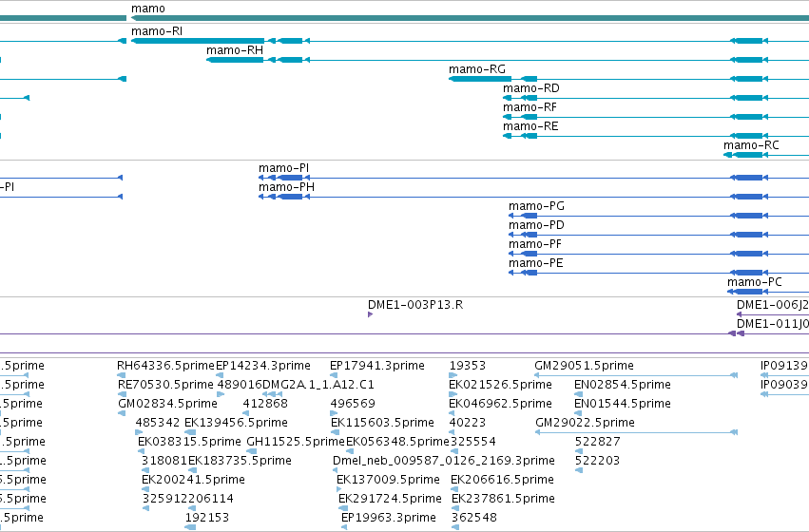
Task: Open the mamo-RD transcript label
Action: point(531,88)
